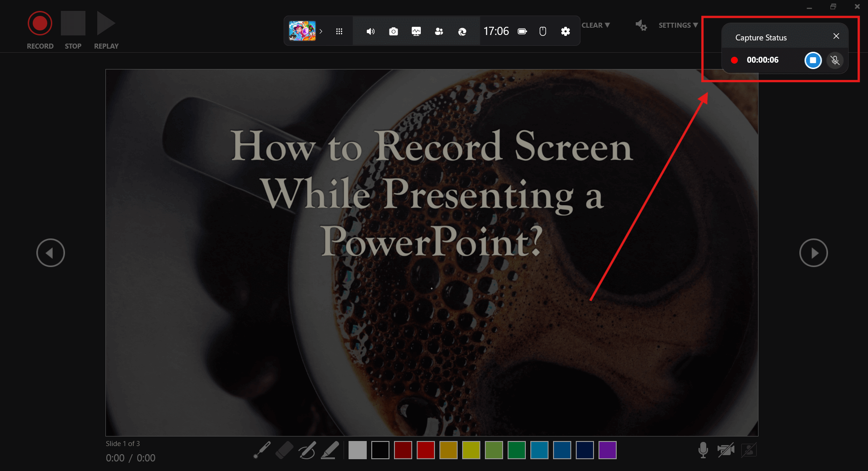Start recording with the RECORD button
Screen dimensions: 868x471
pyautogui.click(x=40, y=23)
